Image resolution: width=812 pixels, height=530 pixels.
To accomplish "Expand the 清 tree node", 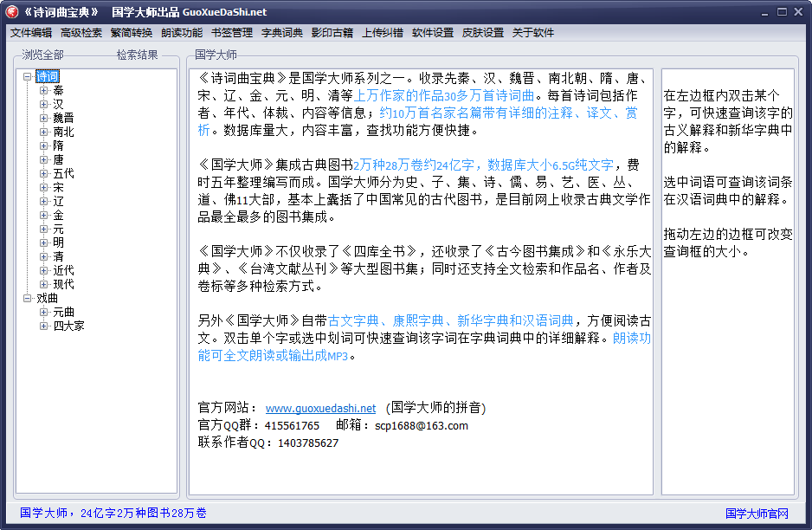I will click(x=44, y=256).
